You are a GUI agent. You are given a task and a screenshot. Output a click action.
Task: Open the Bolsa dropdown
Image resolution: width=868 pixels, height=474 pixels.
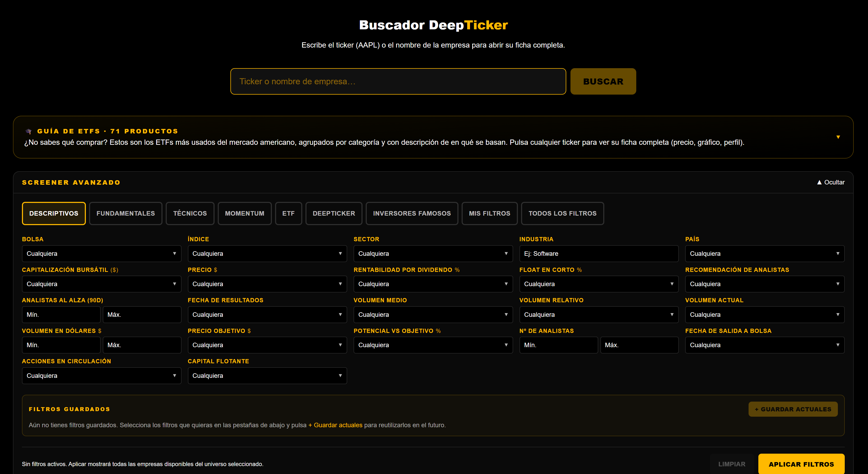coord(101,254)
